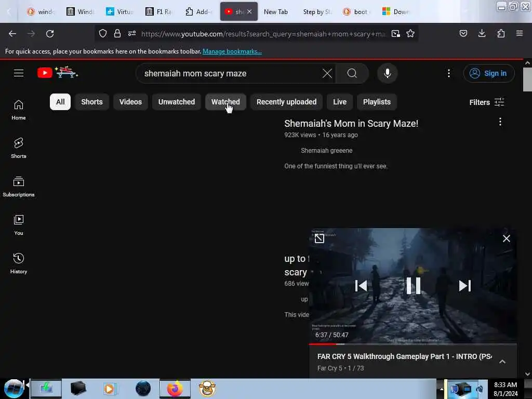
Task: Open the Firefox application hamburger menu
Action: (x=520, y=34)
